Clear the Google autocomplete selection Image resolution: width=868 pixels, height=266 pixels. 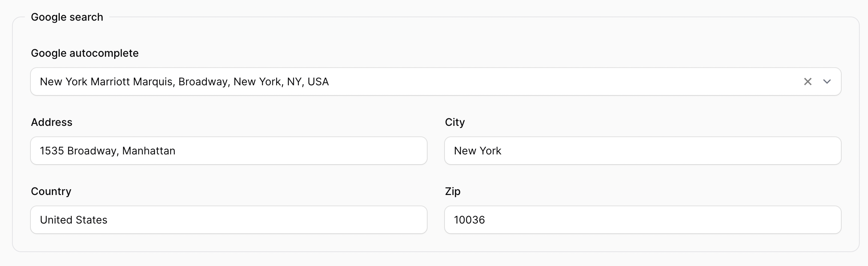(x=808, y=81)
